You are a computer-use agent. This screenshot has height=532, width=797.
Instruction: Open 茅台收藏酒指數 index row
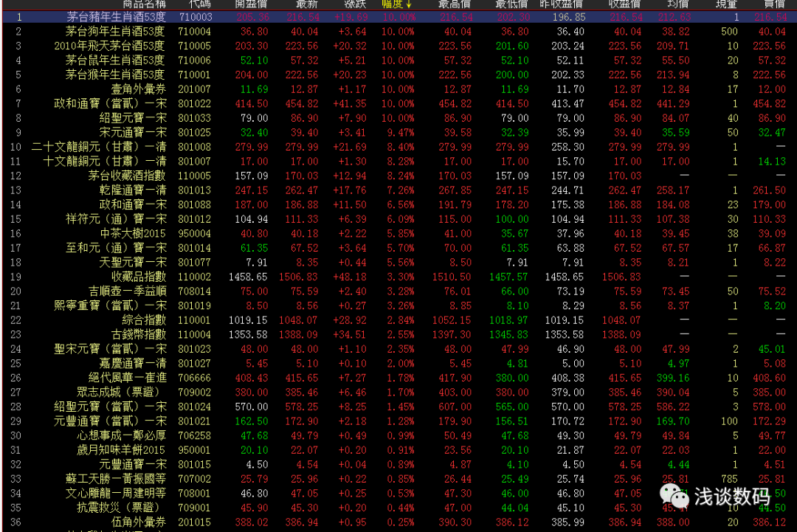click(398, 176)
